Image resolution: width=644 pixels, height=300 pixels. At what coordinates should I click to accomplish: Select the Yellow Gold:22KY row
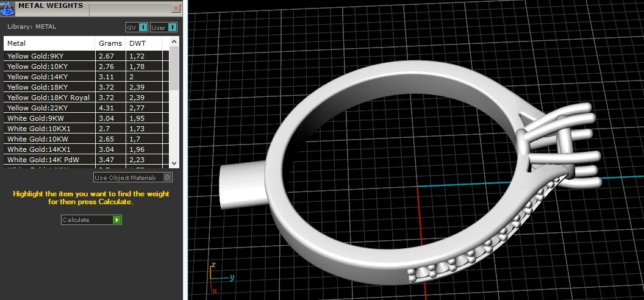pos(86,108)
